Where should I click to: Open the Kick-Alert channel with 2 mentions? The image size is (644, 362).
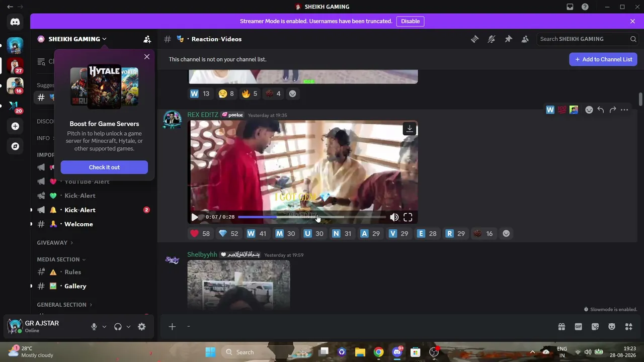click(x=93, y=210)
